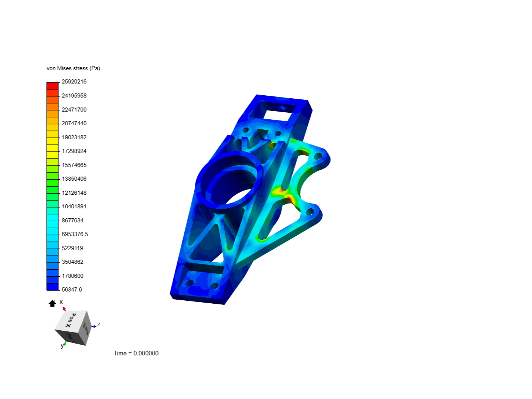532x399 pixels.
Task: Click the legend value 1780600
Action: point(73,276)
